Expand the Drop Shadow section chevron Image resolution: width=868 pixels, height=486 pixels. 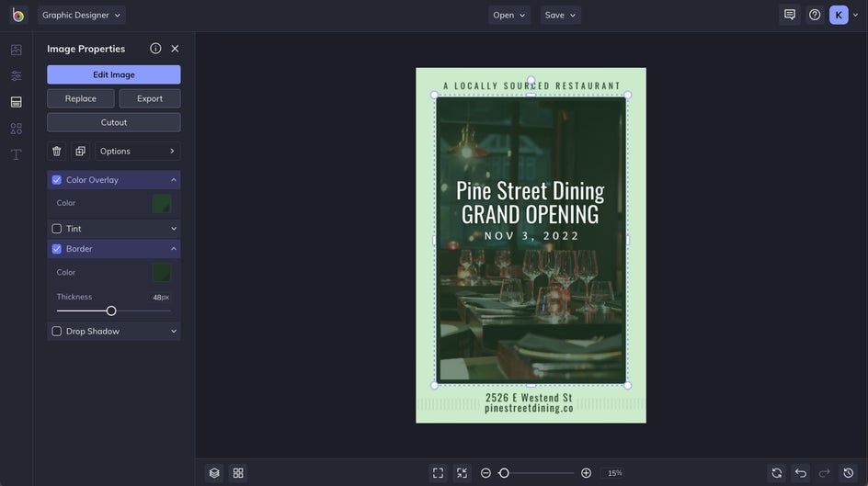click(x=174, y=332)
